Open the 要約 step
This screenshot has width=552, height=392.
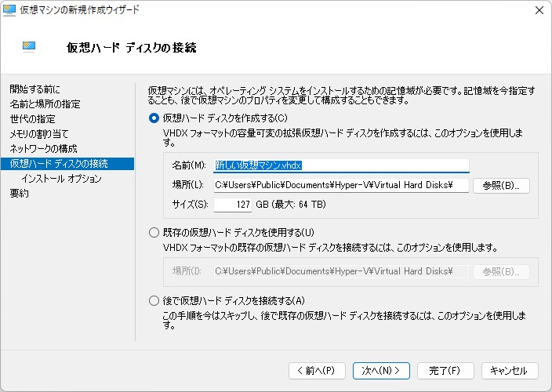click(x=20, y=193)
